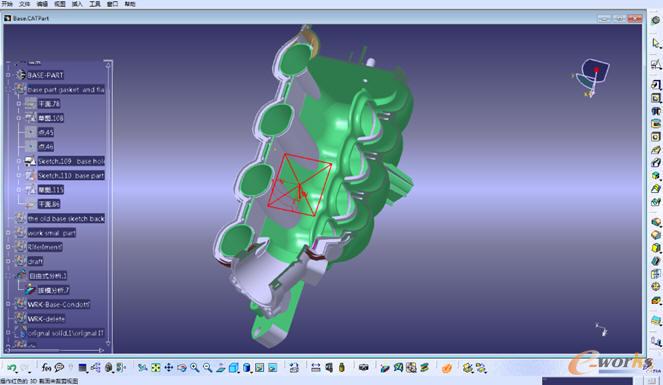Expand the draft tree node
Viewport: 663px width, 385px height.
click(x=8, y=261)
